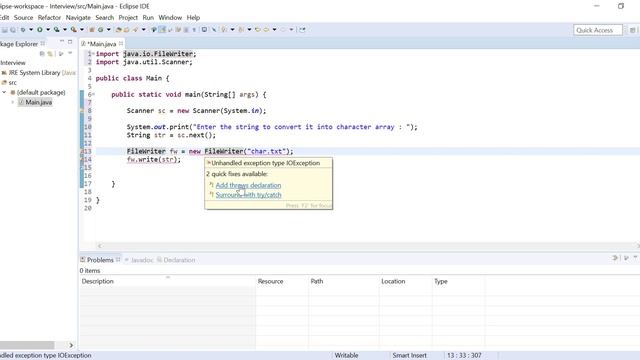This screenshot has width=640, height=360.
Task: Expand the Main.java tree node
Action: (x=13, y=102)
